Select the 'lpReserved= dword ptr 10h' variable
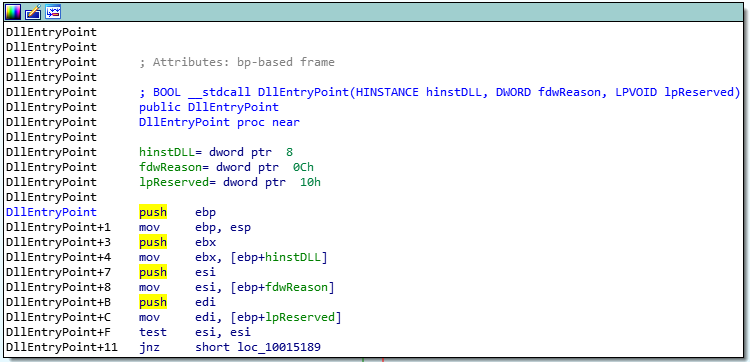Image resolution: width=750 pixels, height=362 pixels. click(x=230, y=182)
